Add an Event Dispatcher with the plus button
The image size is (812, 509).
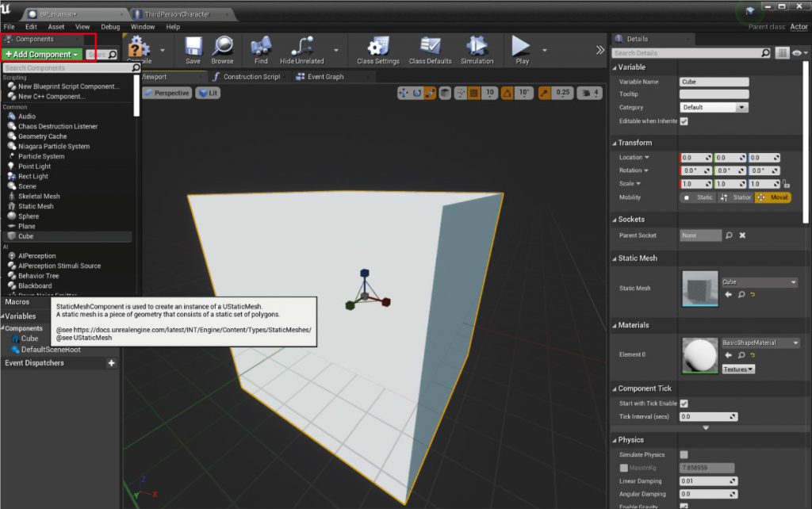pyautogui.click(x=111, y=363)
